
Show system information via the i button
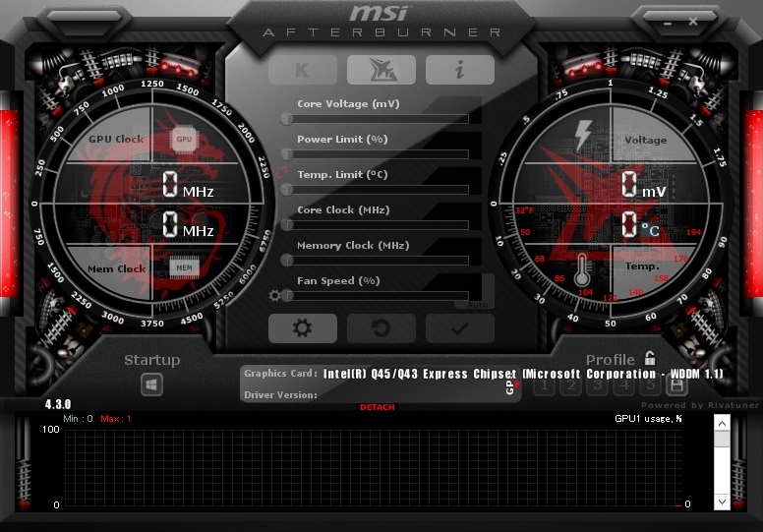(460, 70)
